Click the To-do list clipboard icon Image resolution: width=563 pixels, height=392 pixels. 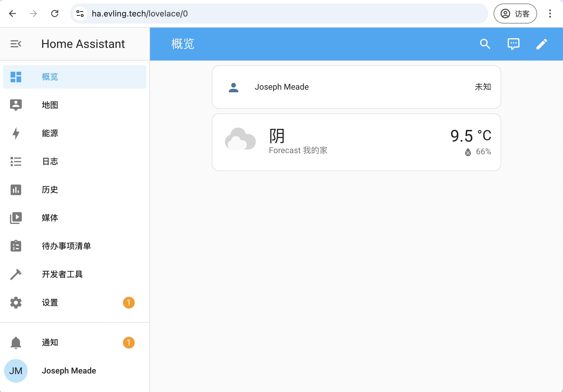(x=16, y=246)
